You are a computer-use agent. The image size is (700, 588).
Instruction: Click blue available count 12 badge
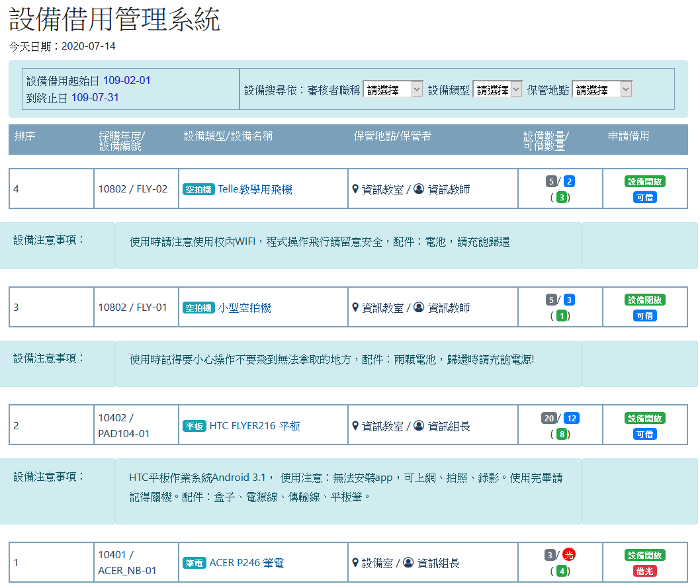tap(571, 418)
